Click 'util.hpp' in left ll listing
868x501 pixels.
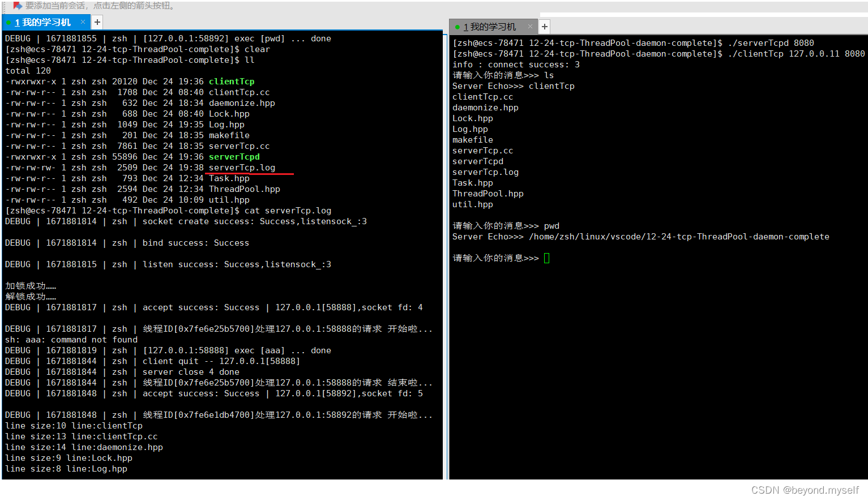point(229,200)
